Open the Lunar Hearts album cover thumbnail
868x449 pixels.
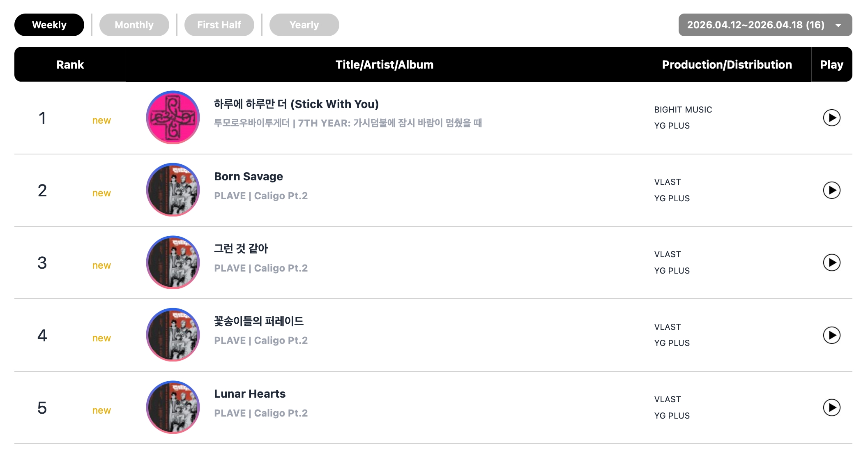coord(173,407)
